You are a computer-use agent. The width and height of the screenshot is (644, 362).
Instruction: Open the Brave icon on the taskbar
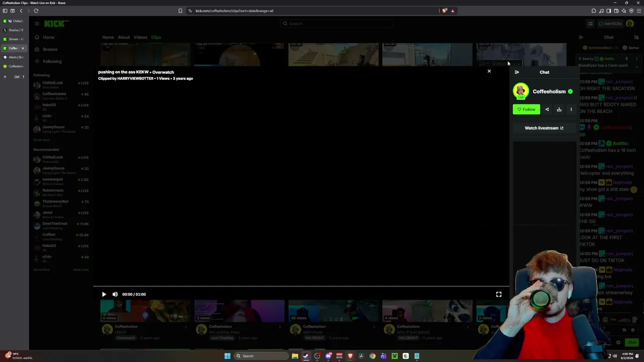[x=350, y=356]
